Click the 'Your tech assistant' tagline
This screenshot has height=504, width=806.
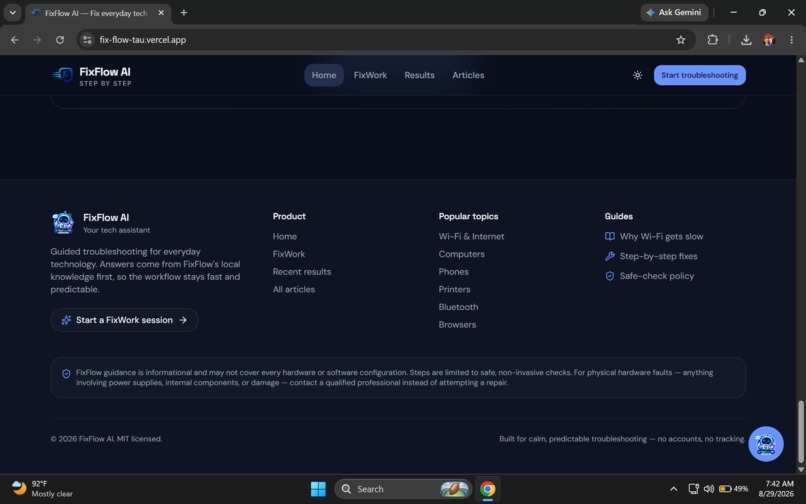click(x=117, y=230)
